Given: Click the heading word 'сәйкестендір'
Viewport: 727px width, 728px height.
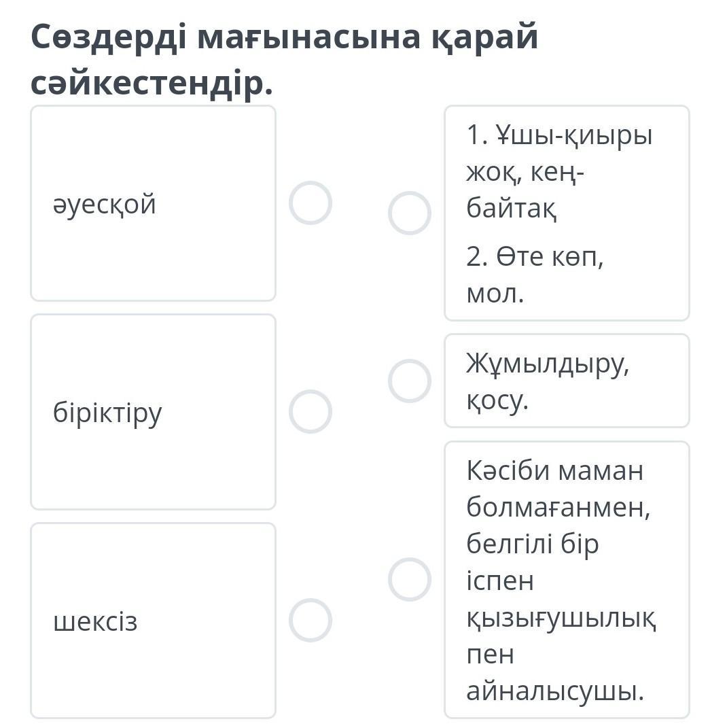Looking at the screenshot, I should [x=151, y=84].
